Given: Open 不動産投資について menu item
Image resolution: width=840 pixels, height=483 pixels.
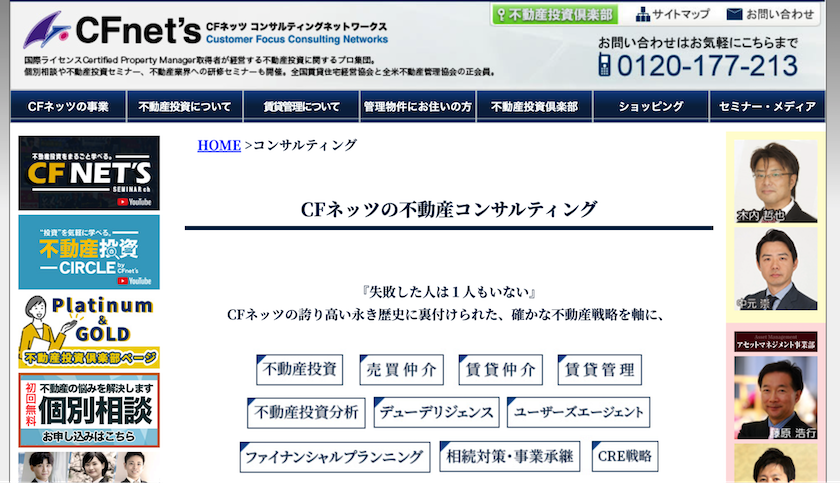Looking at the screenshot, I should click(185, 106).
